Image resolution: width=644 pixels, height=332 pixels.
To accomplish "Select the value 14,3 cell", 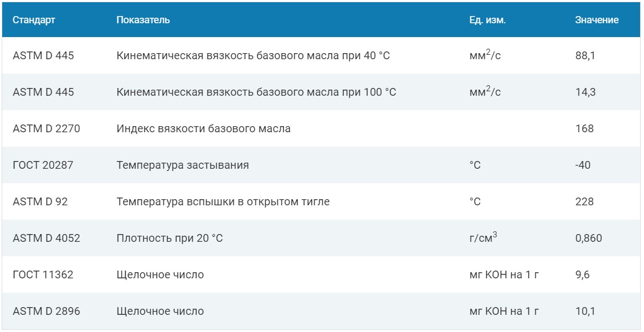I will [x=585, y=92].
